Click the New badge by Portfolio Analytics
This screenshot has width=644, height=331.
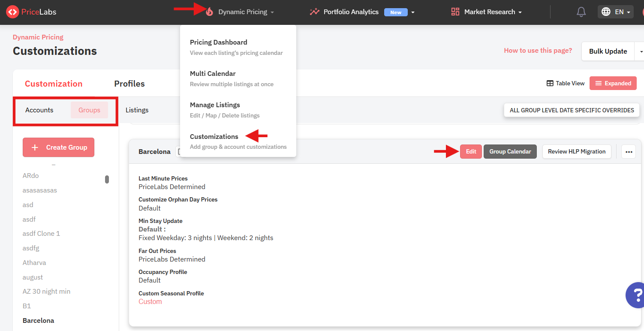tap(396, 12)
